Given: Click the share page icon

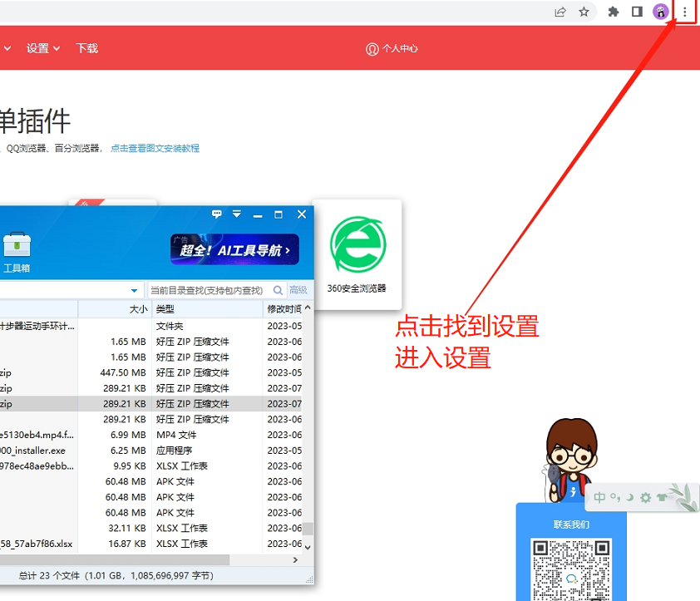Looking at the screenshot, I should [561, 12].
